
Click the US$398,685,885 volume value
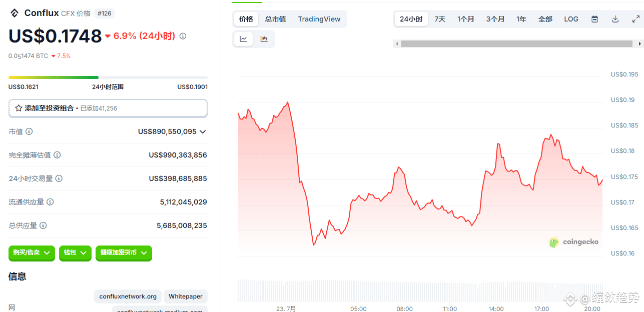tap(178, 178)
